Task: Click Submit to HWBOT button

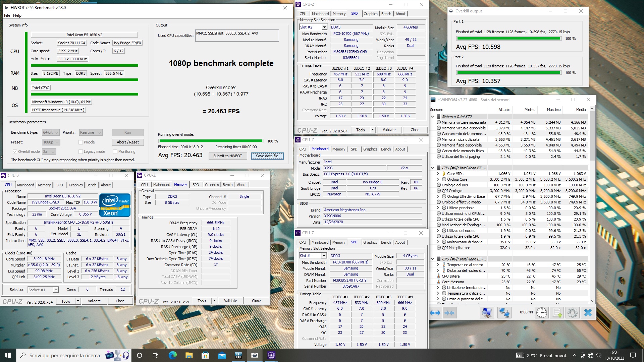Action: pos(228,156)
